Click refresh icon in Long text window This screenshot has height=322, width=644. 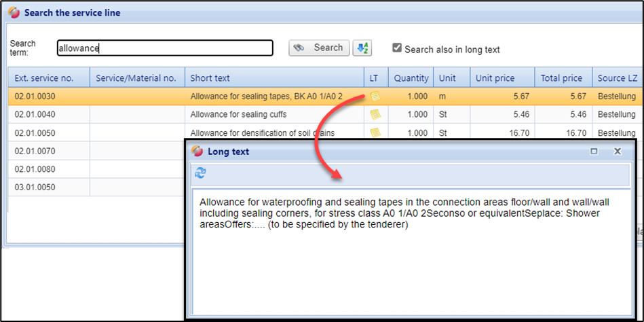click(x=200, y=173)
